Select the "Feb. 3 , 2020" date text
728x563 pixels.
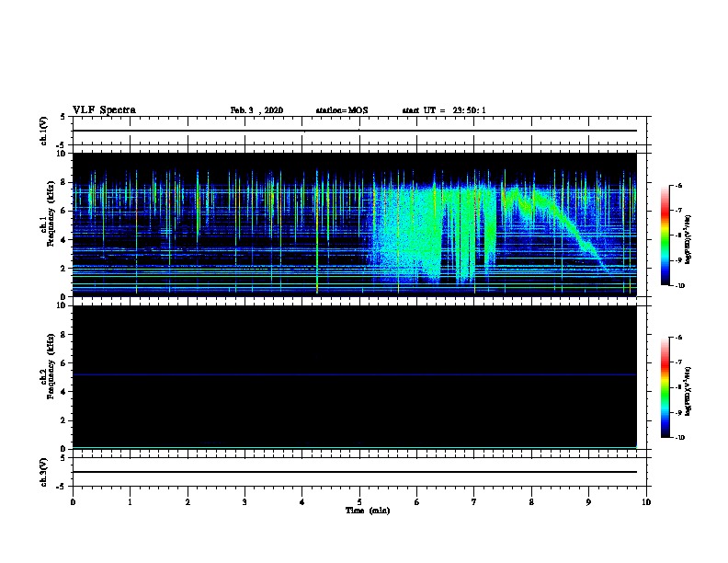pos(256,110)
